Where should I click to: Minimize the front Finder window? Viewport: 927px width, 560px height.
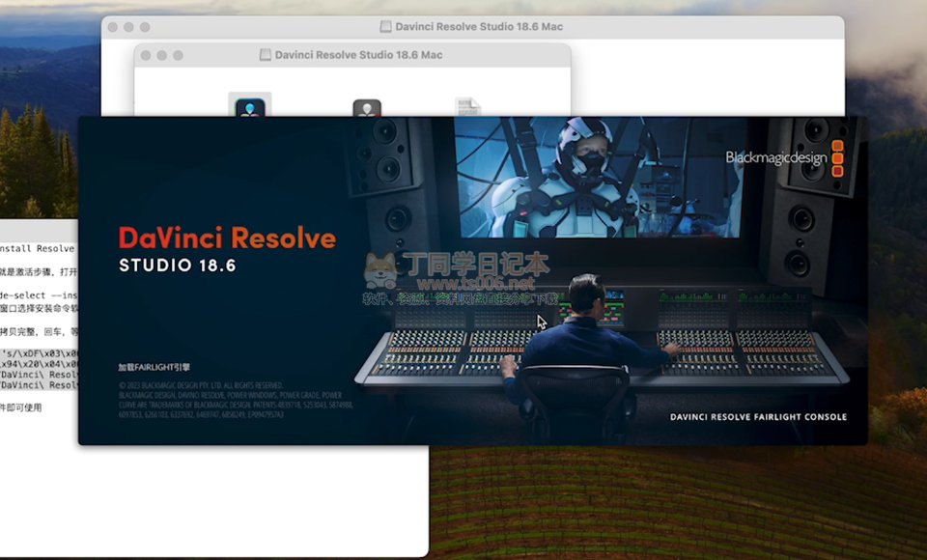point(161,55)
